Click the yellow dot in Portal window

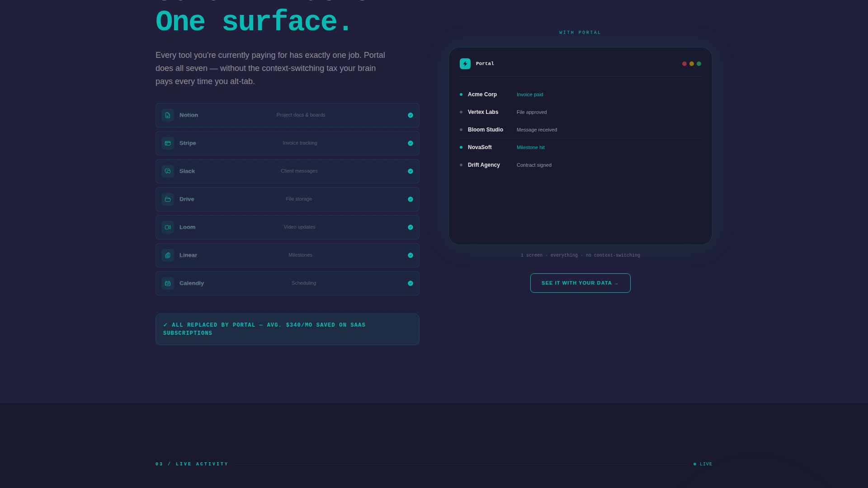tap(692, 64)
